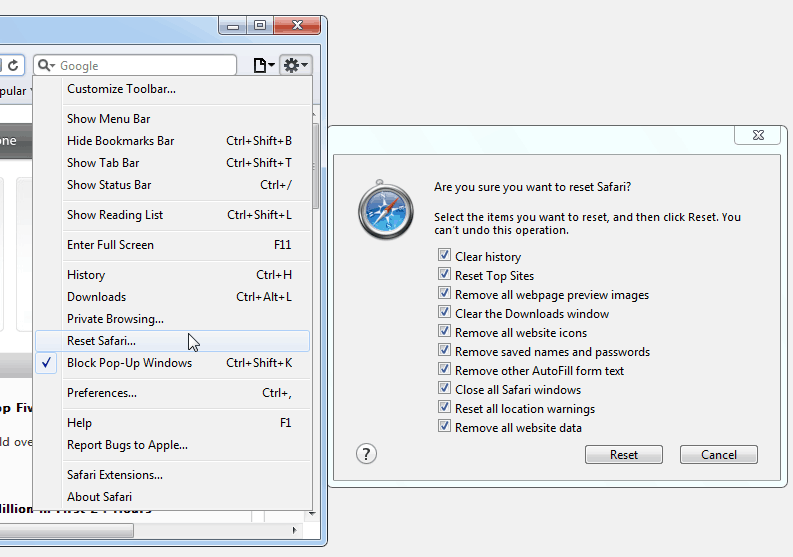793x557 pixels.
Task: Click the checkmark beside Block Pop-Up Windows
Action: pyautogui.click(x=46, y=363)
